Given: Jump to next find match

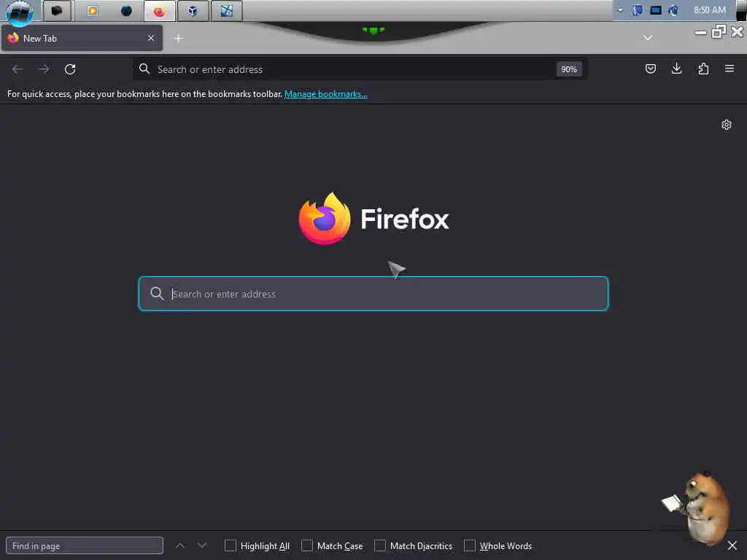Looking at the screenshot, I should (202, 545).
